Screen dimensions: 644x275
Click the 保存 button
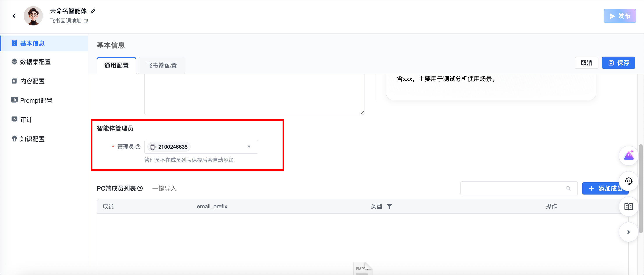[x=618, y=63]
